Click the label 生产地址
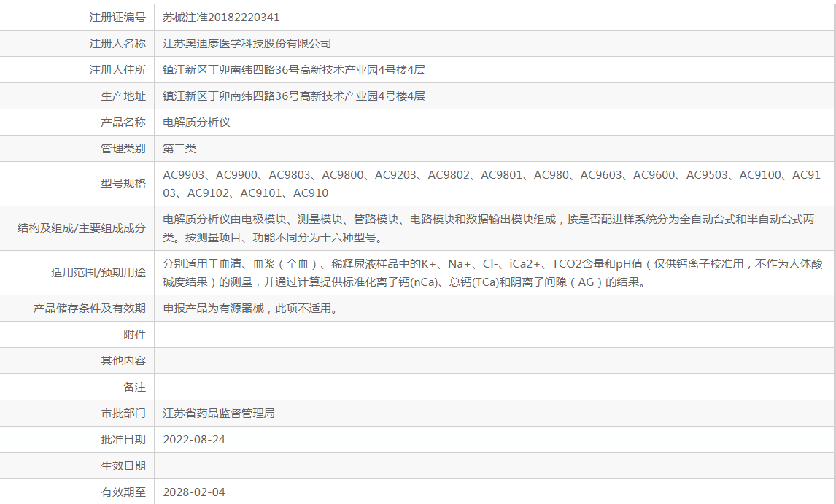 click(x=123, y=96)
